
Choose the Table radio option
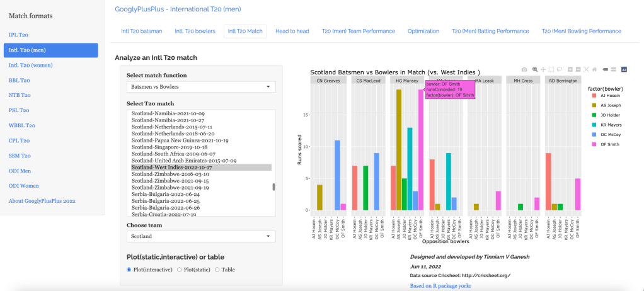[x=217, y=270]
